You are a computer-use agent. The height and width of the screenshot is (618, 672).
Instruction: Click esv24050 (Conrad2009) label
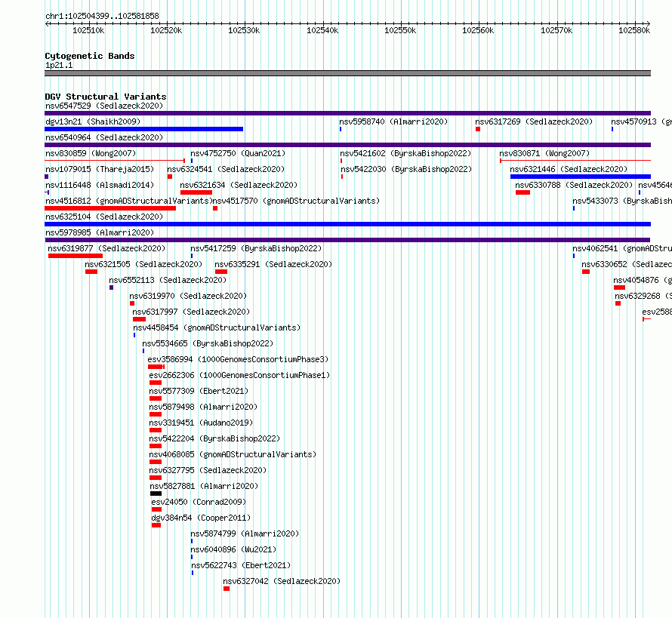tap(199, 502)
